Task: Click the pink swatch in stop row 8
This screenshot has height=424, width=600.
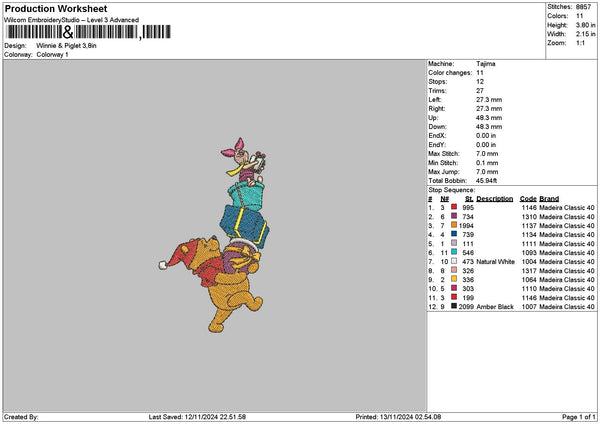Action: pyautogui.click(x=454, y=270)
